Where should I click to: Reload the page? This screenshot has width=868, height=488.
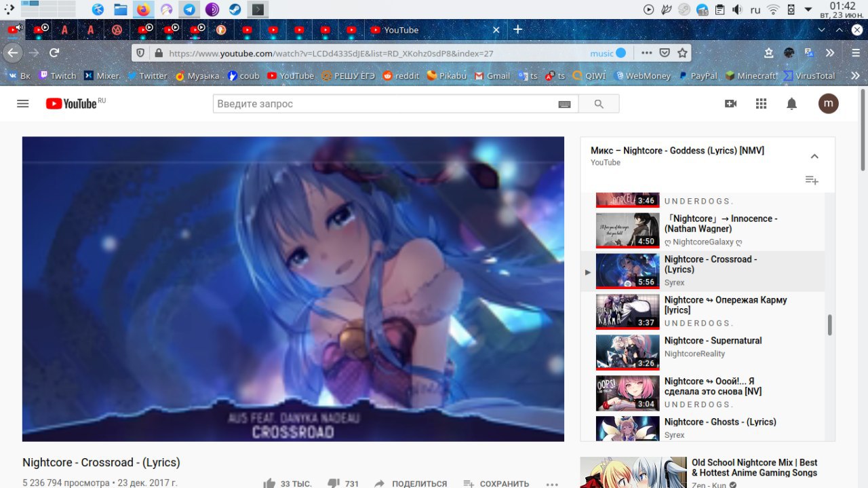click(x=55, y=52)
